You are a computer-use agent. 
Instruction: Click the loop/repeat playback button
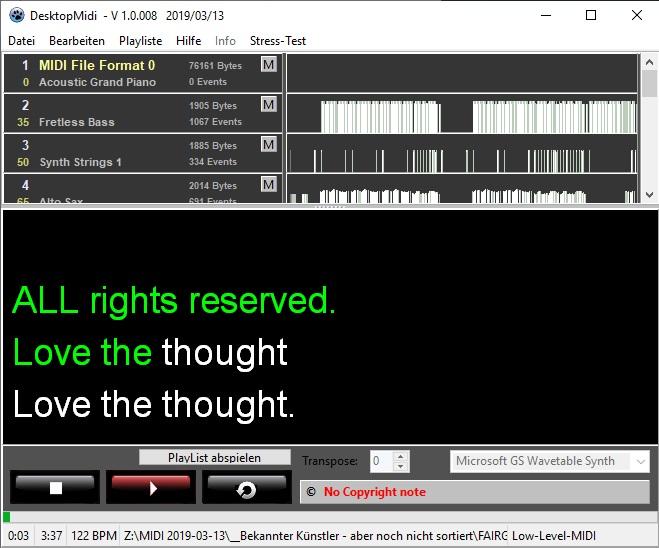tap(247, 487)
